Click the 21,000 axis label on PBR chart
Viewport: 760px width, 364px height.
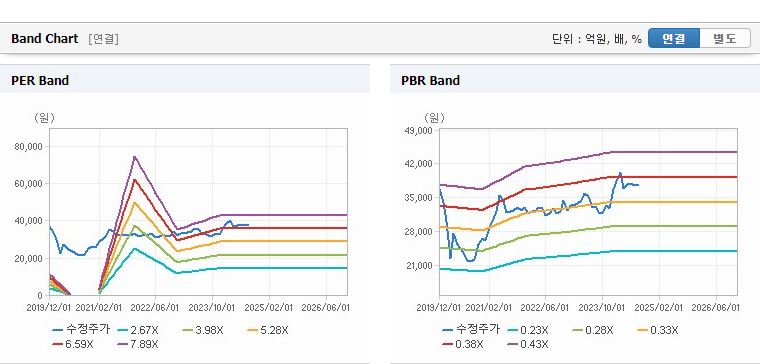tap(420, 266)
